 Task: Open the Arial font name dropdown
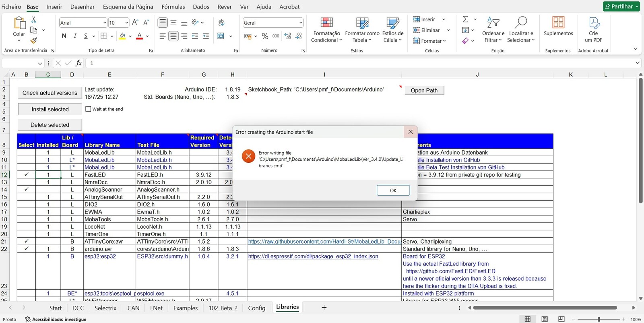[x=105, y=23]
